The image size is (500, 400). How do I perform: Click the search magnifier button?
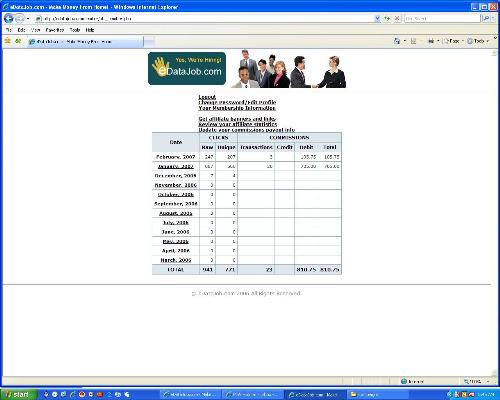tap(486, 19)
